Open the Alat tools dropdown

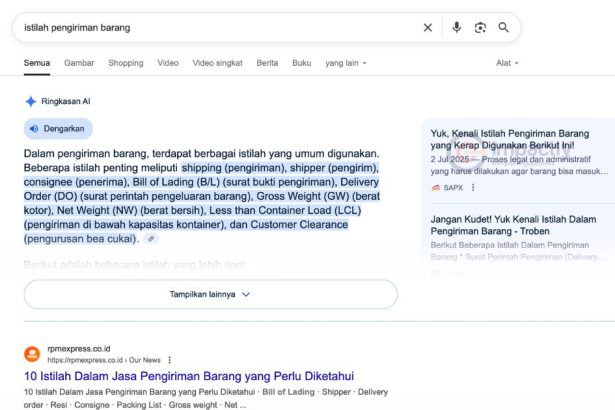point(507,63)
